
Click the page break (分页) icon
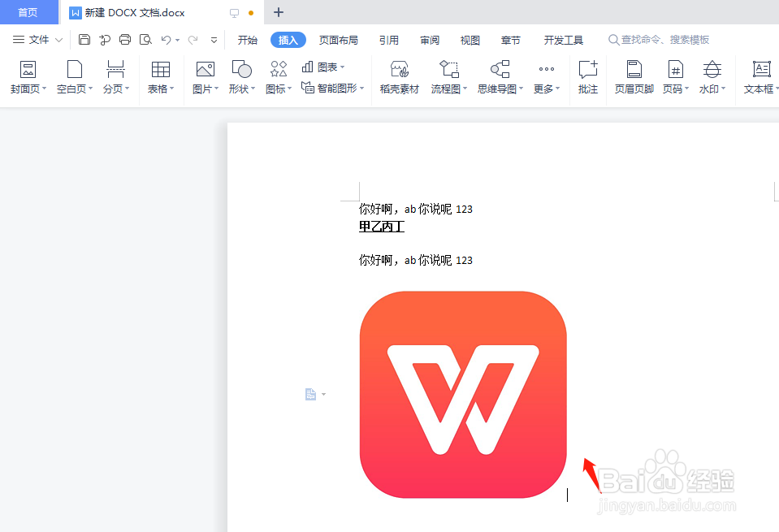tap(115, 70)
